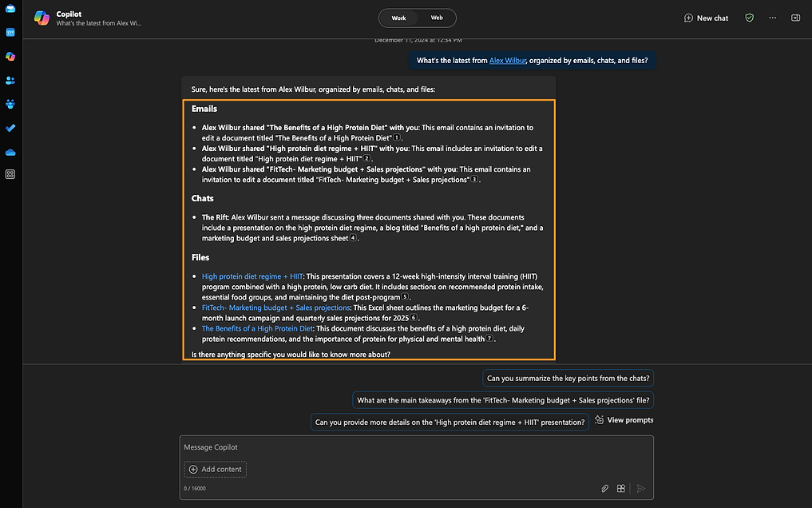
Task: Click the send arrow icon
Action: 641,488
